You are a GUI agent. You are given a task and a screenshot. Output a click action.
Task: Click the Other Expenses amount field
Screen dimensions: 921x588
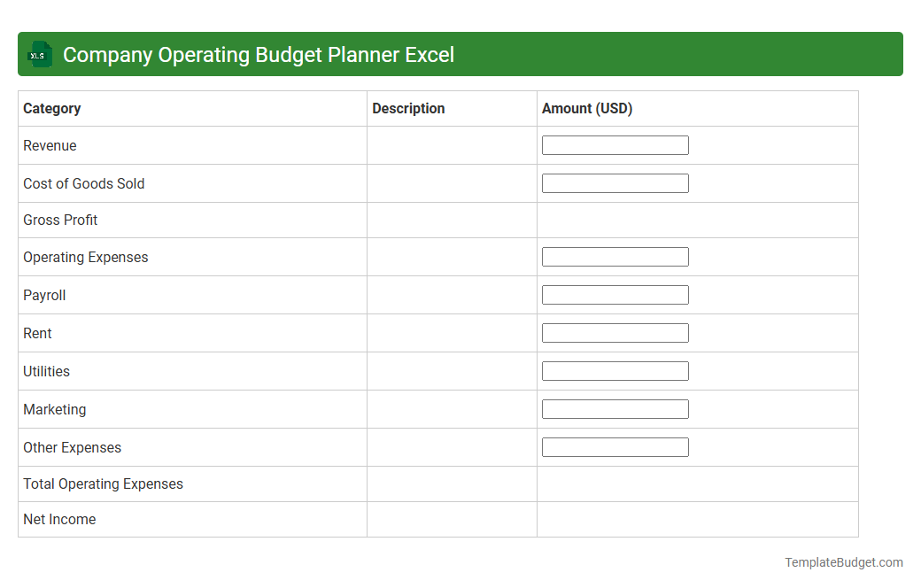[615, 446]
